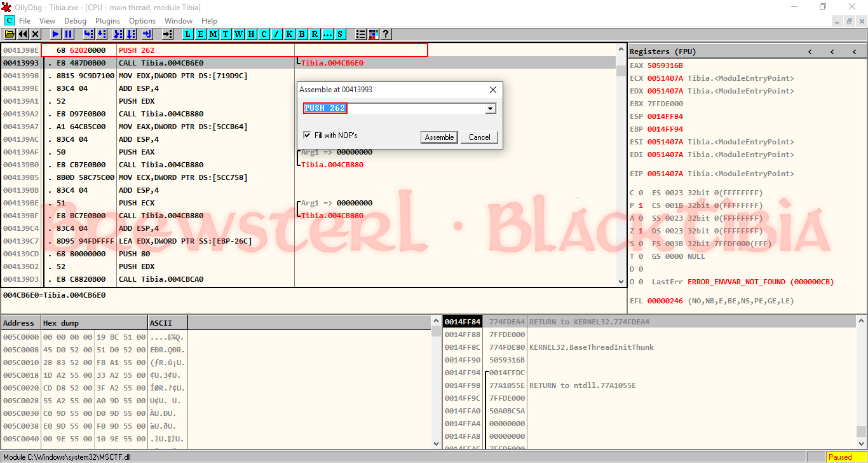Open Threads window with T button
The height and width of the screenshot is (463, 868).
coord(226,34)
